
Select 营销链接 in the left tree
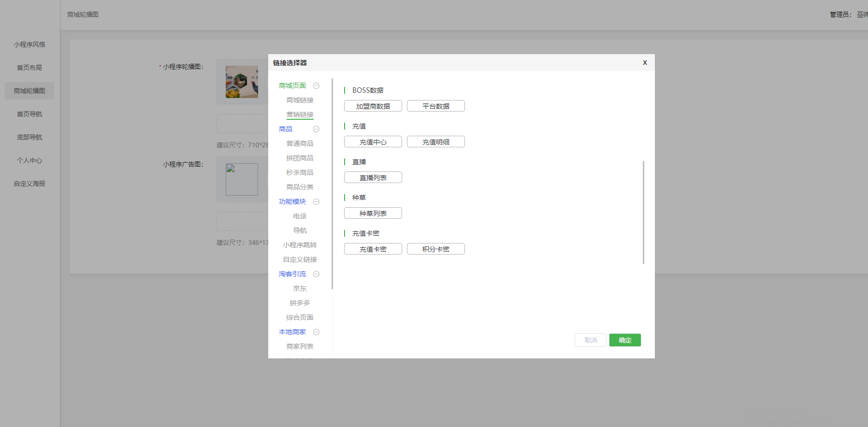(300, 114)
